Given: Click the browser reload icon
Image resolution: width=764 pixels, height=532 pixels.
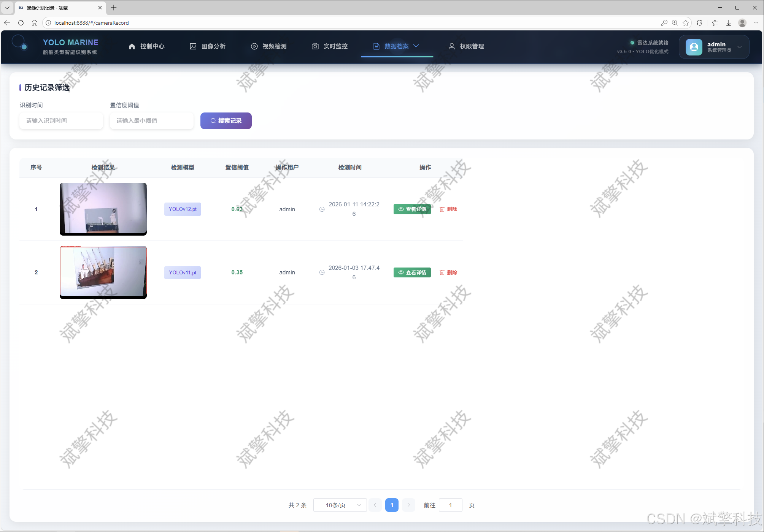Looking at the screenshot, I should pos(21,23).
